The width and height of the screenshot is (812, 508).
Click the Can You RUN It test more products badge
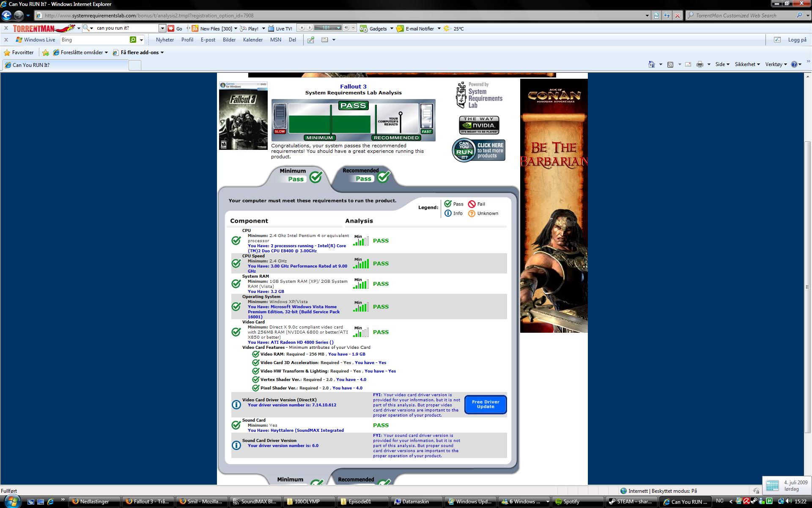(479, 150)
